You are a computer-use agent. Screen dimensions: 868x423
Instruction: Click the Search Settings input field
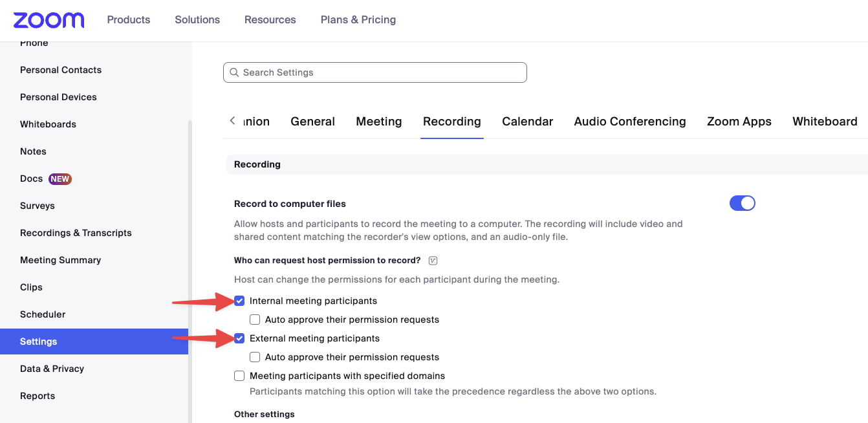pos(375,72)
